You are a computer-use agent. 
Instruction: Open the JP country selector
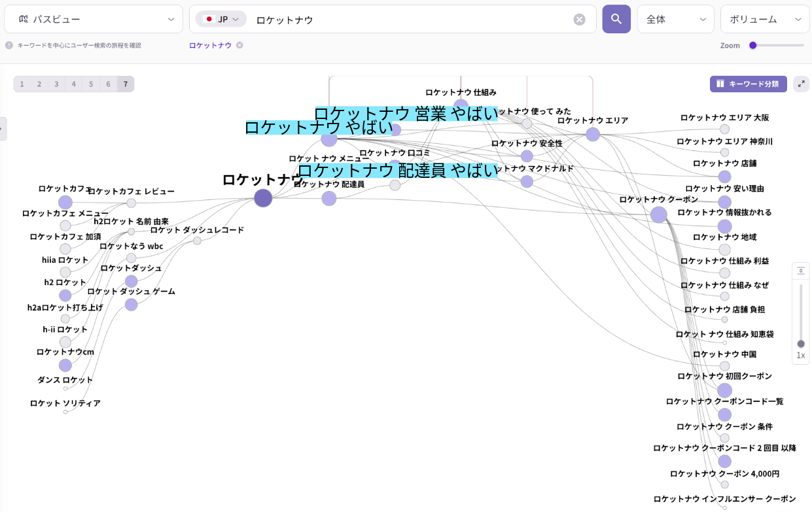[221, 19]
